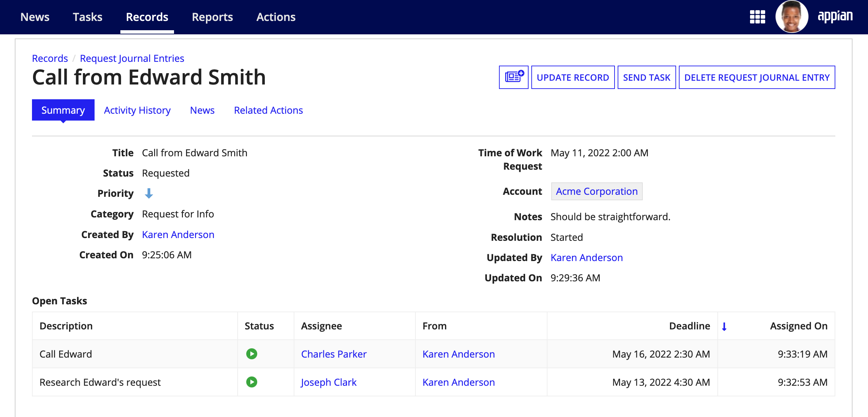Click DELETE REQUEST JOURNAL ENTRY button
868x417 pixels.
pyautogui.click(x=757, y=77)
